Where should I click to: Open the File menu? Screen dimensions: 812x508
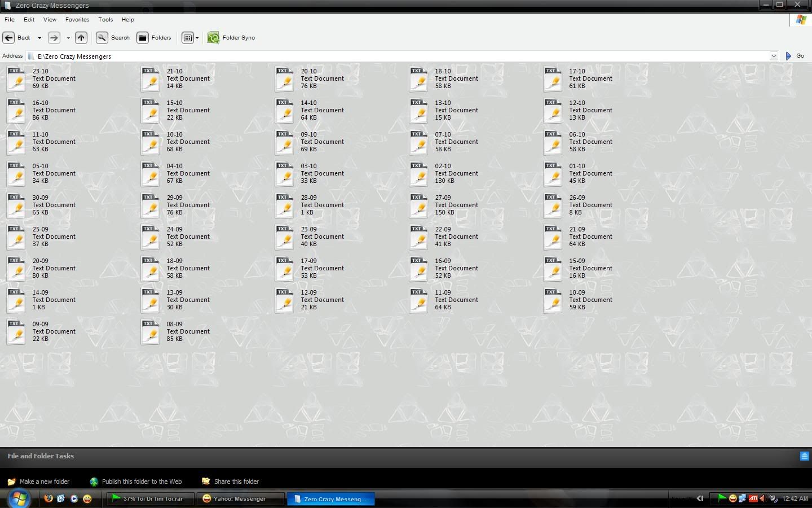point(10,20)
